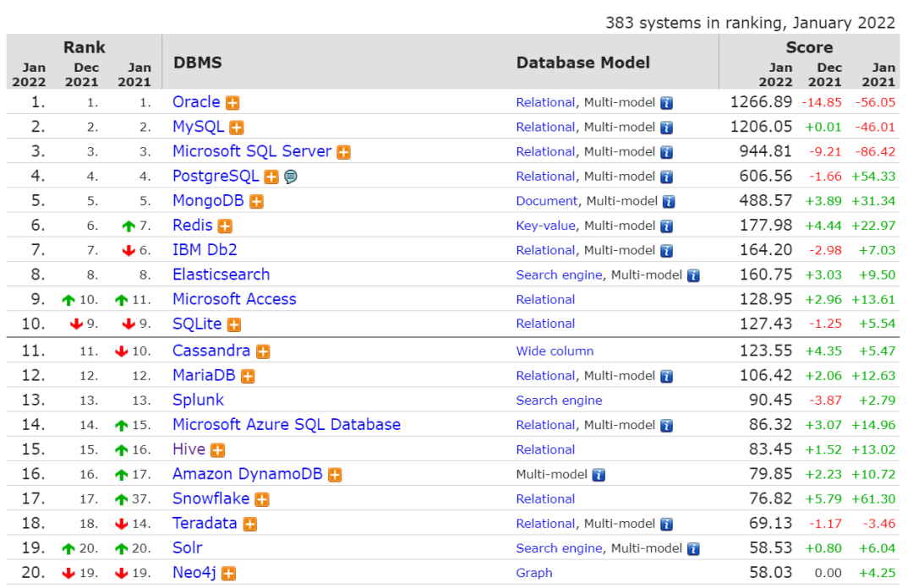This screenshot has width=913, height=588.
Task: Click the orange plus icon next to MySQL
Action: tap(237, 128)
